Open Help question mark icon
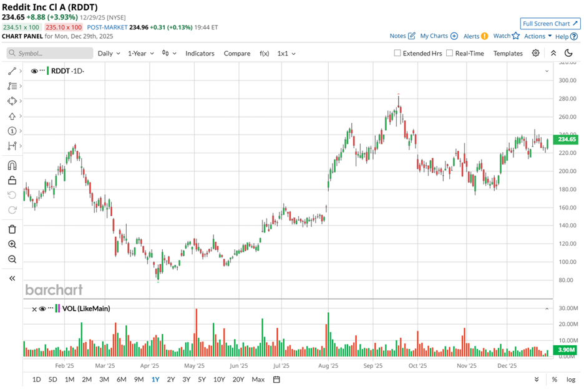The width and height of the screenshot is (584, 392). 574,36
